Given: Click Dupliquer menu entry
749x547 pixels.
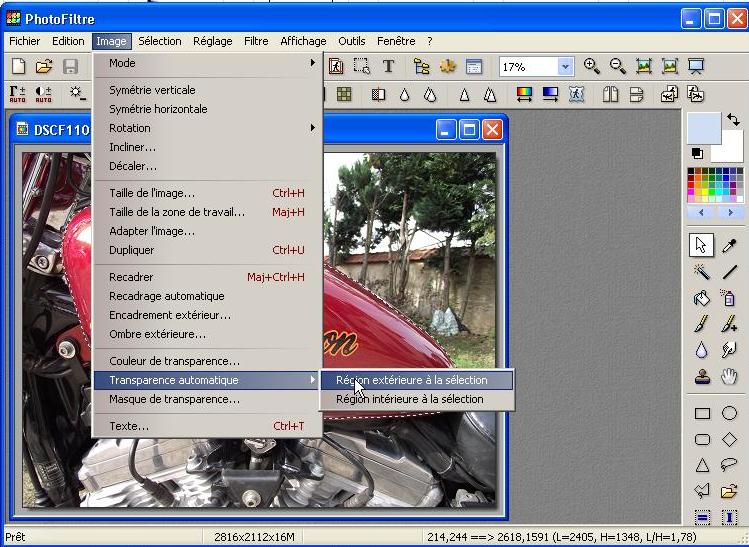Looking at the screenshot, I should pyautogui.click(x=207, y=250).
